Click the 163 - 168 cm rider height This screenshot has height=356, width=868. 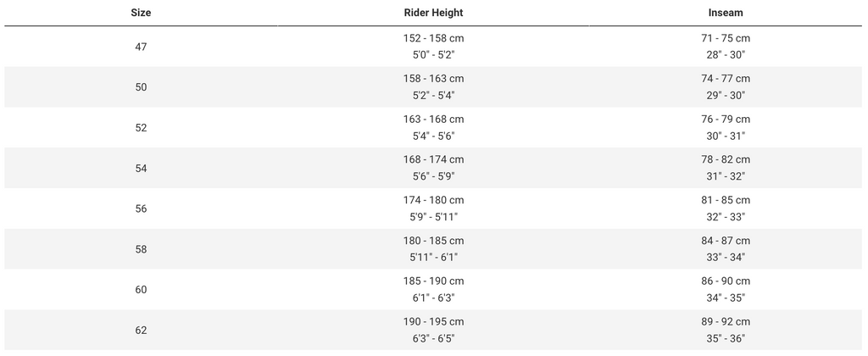coord(433,120)
